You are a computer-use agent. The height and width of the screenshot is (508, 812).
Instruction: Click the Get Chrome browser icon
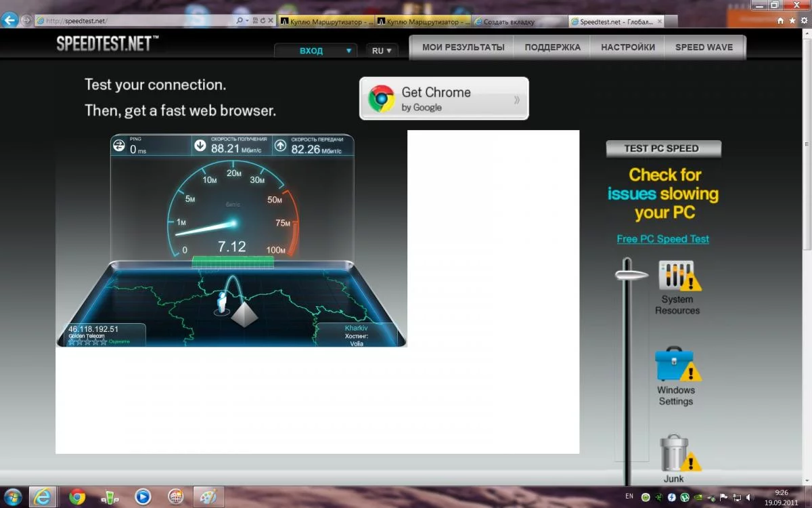click(x=382, y=99)
